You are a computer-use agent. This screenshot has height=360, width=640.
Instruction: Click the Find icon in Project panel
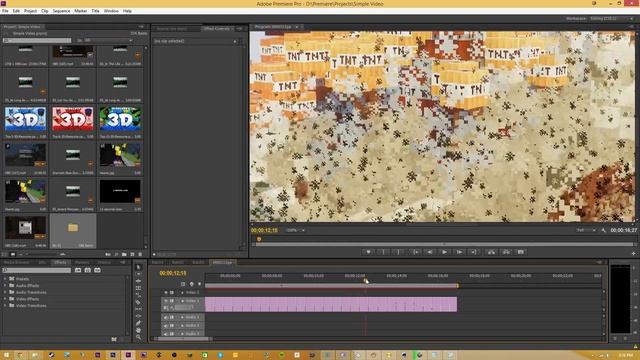tap(116, 254)
